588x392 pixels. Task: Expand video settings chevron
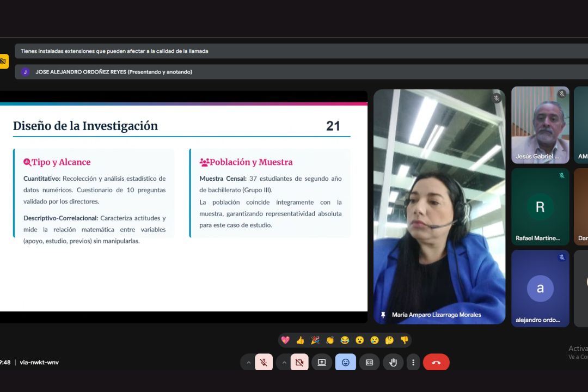[284, 363]
